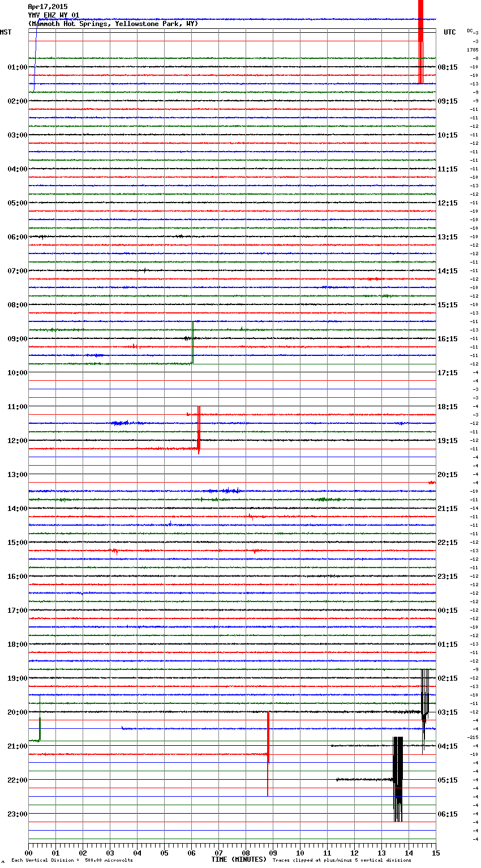
Task: Click minute tick label 07 on bottom axis
Action: pyautogui.click(x=218, y=853)
